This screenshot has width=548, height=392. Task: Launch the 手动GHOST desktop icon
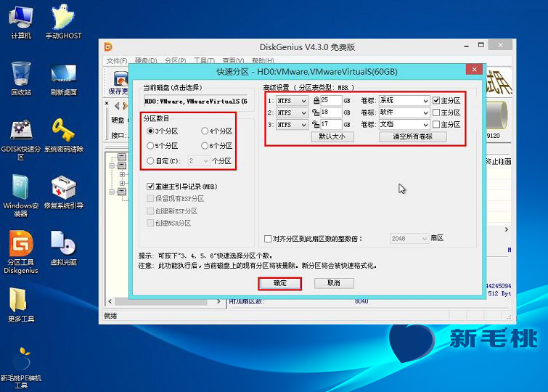pyautogui.click(x=63, y=22)
